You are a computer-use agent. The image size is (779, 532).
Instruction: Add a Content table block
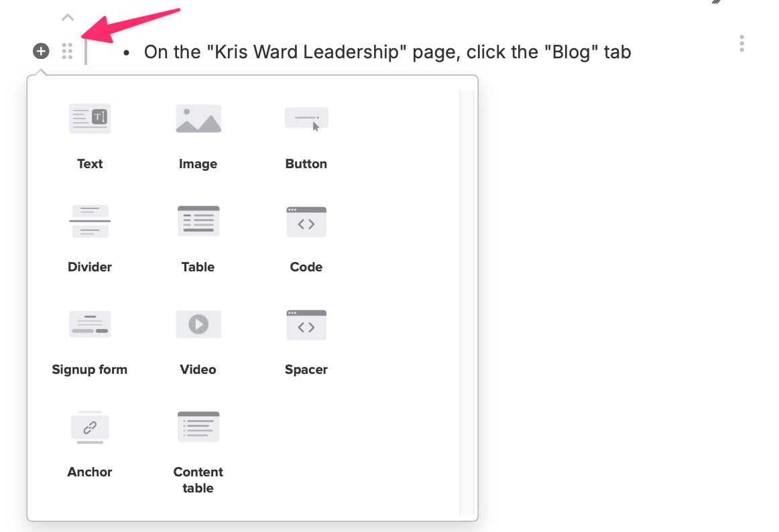pos(198,450)
